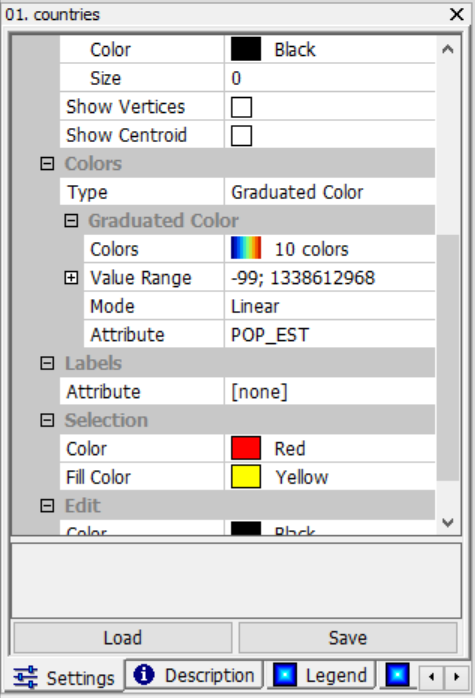The width and height of the screenshot is (475, 698).
Task: Select the Size value 0 field
Action: pyautogui.click(x=330, y=78)
